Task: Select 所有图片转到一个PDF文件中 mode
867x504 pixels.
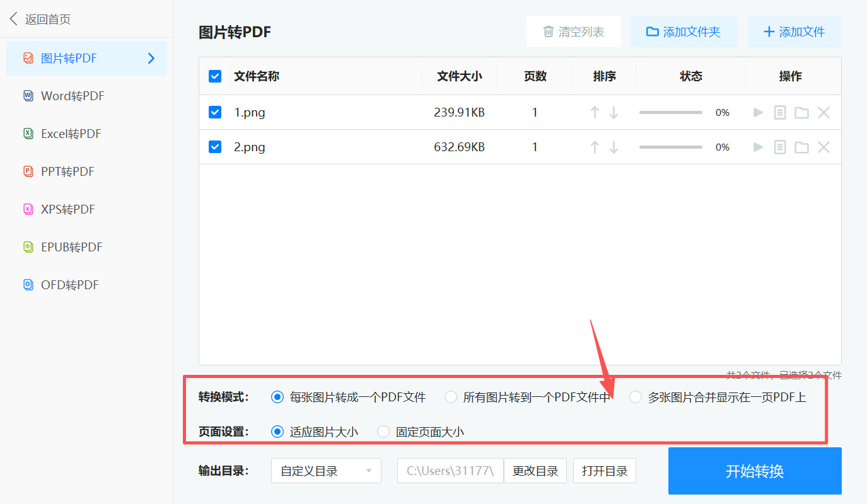Action: pyautogui.click(x=451, y=397)
